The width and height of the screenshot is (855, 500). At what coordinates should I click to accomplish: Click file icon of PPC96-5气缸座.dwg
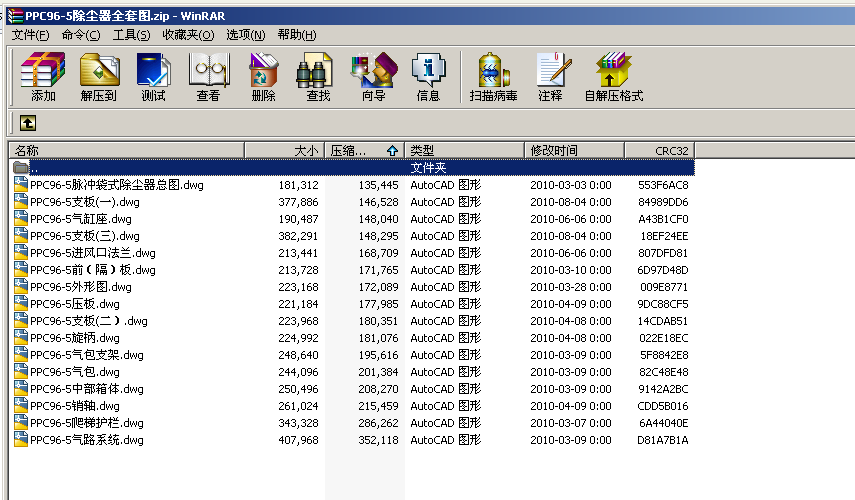[x=21, y=219]
